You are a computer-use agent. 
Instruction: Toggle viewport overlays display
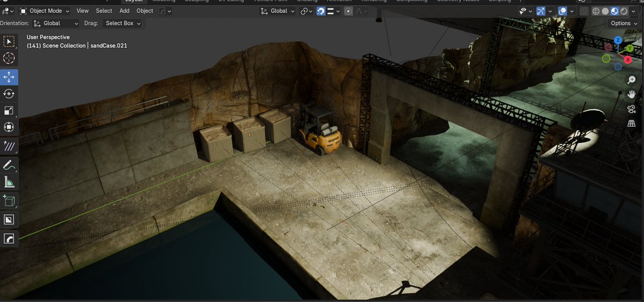tap(562, 11)
